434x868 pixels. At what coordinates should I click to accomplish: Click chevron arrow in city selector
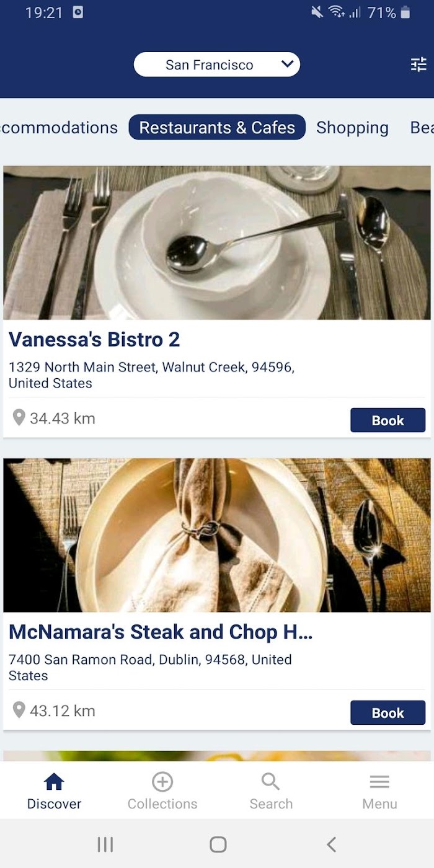tap(287, 64)
